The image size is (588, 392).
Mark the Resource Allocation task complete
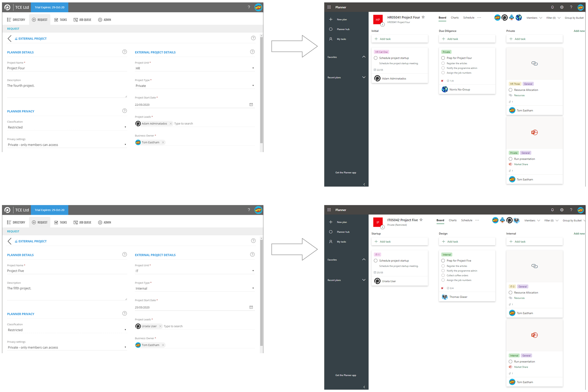tap(510, 90)
